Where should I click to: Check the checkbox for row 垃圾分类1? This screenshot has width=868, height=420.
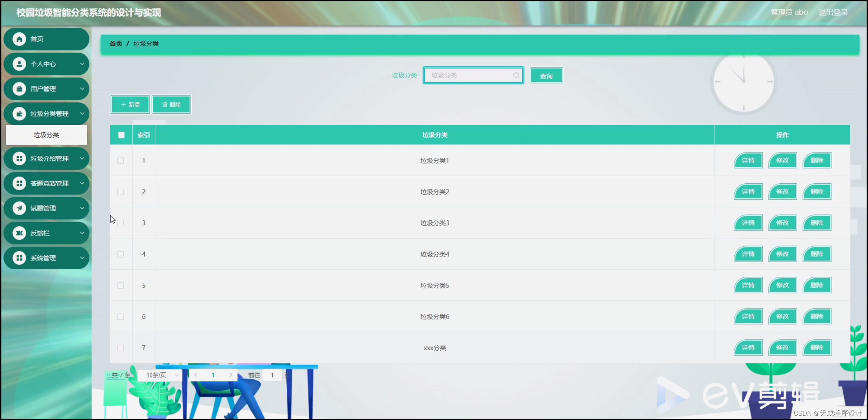[x=121, y=161]
